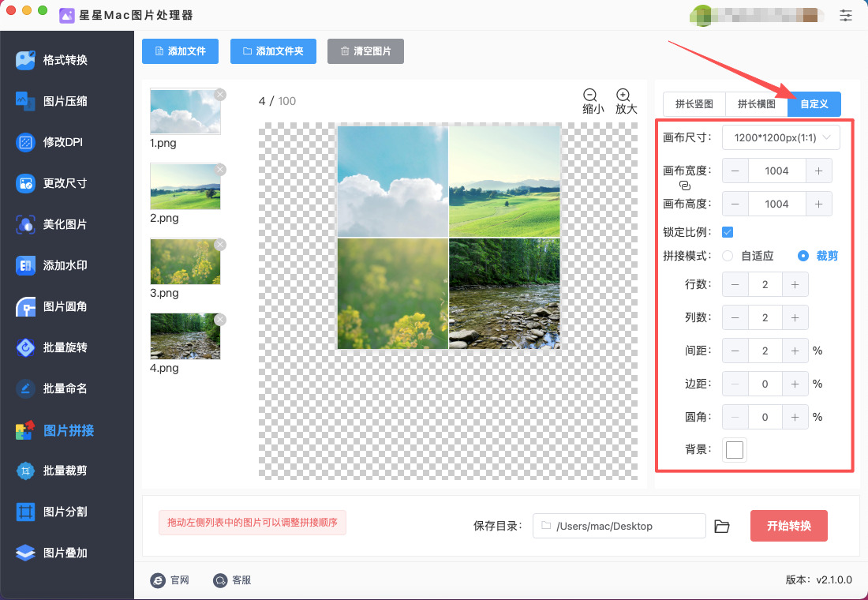
Task: Click the 间距 value field
Action: pos(765,351)
